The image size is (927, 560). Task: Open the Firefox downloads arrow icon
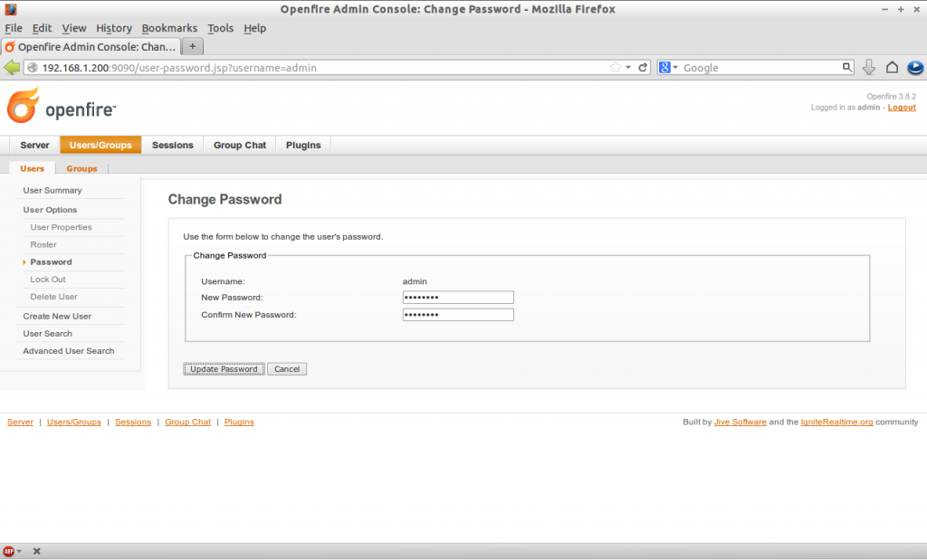coord(868,67)
